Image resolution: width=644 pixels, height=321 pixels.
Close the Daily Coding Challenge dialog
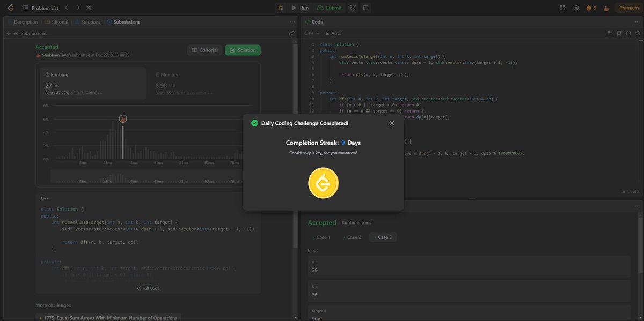(392, 123)
